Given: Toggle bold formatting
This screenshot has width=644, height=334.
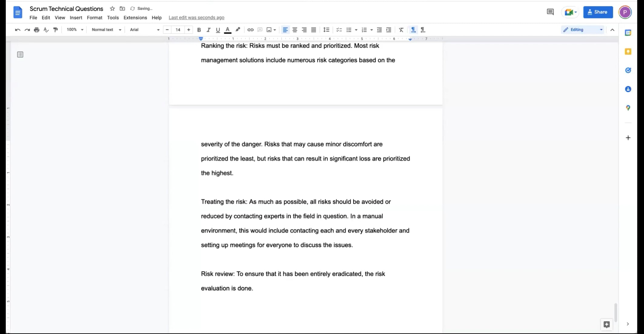Looking at the screenshot, I should 199,30.
